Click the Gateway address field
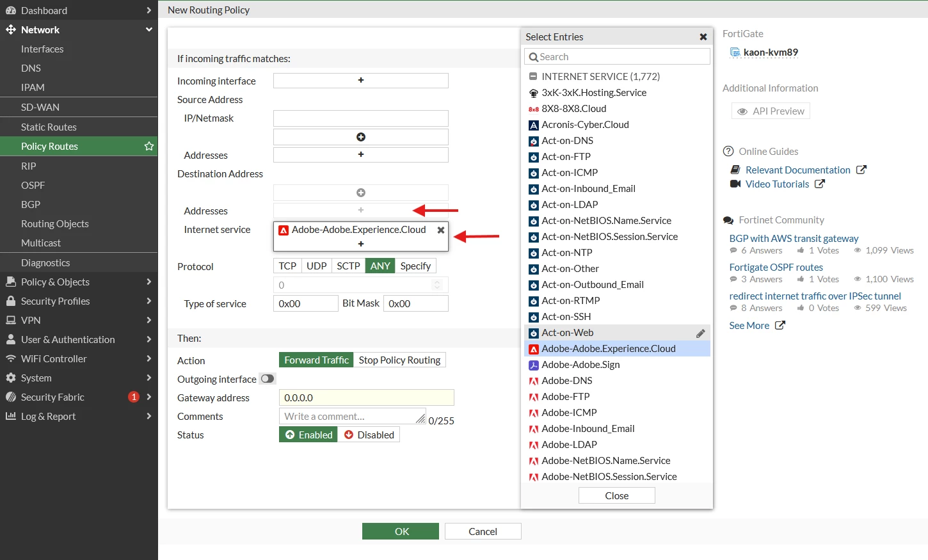This screenshot has width=928, height=560. 367,397
